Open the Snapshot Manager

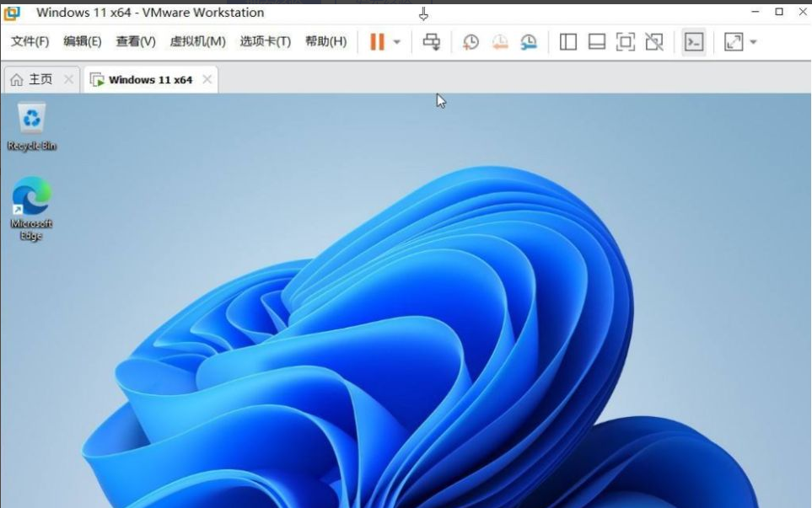pyautogui.click(x=529, y=41)
